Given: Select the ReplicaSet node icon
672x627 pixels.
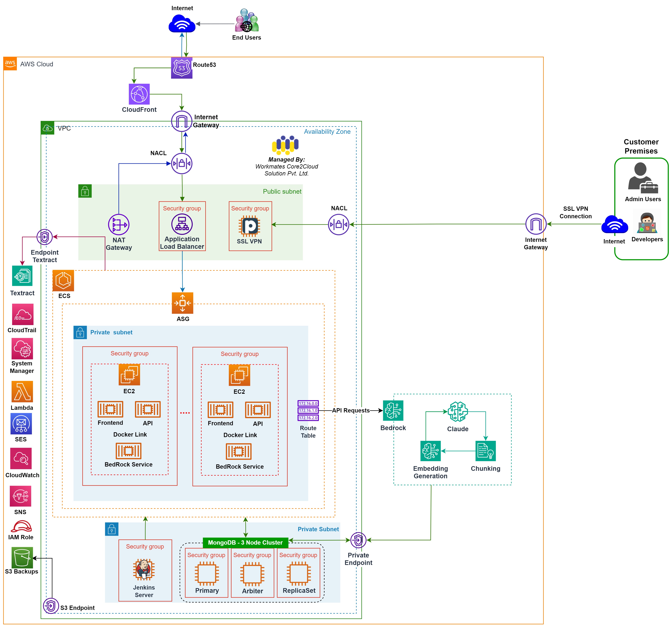Looking at the screenshot, I should click(299, 574).
